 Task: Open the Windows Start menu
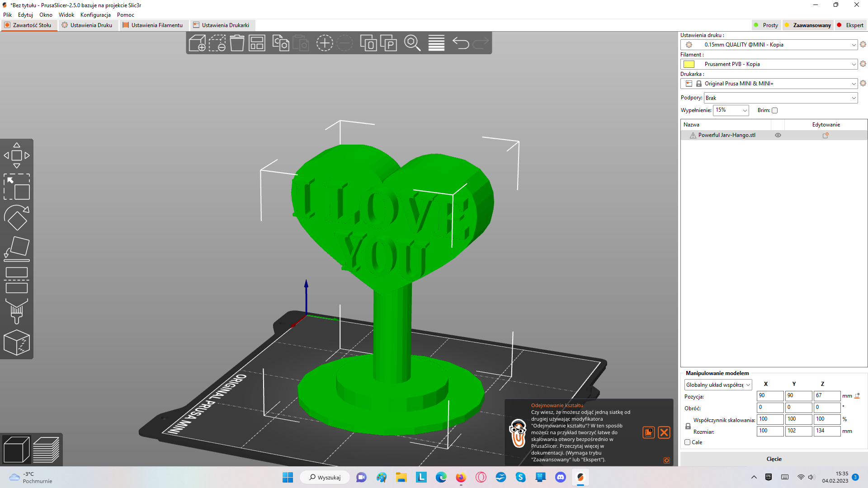pos(288,477)
